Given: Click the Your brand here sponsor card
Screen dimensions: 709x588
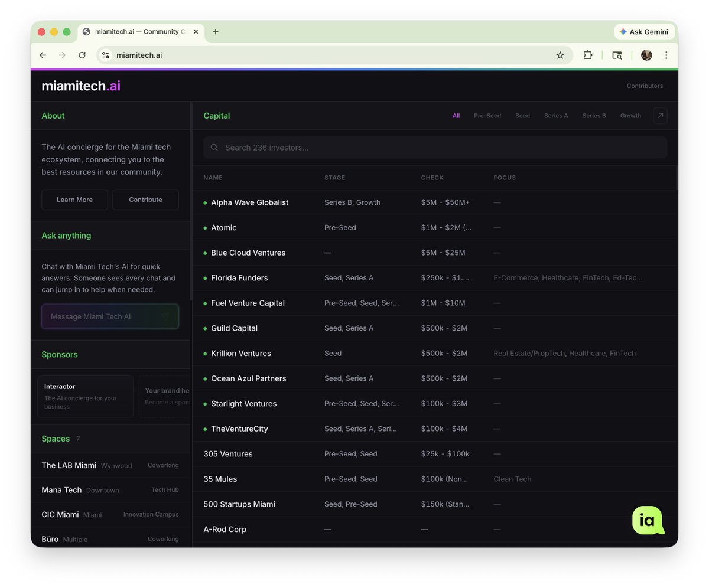Looking at the screenshot, I should click(x=164, y=396).
